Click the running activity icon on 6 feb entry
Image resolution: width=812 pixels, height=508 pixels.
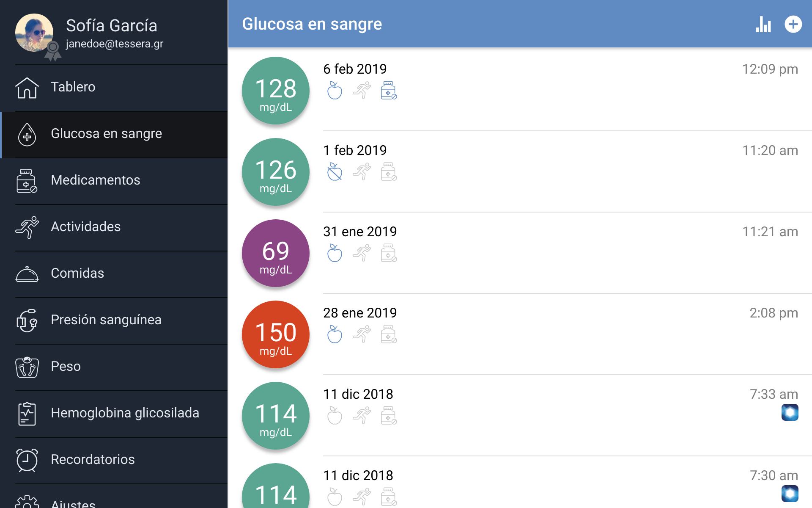pos(362,91)
